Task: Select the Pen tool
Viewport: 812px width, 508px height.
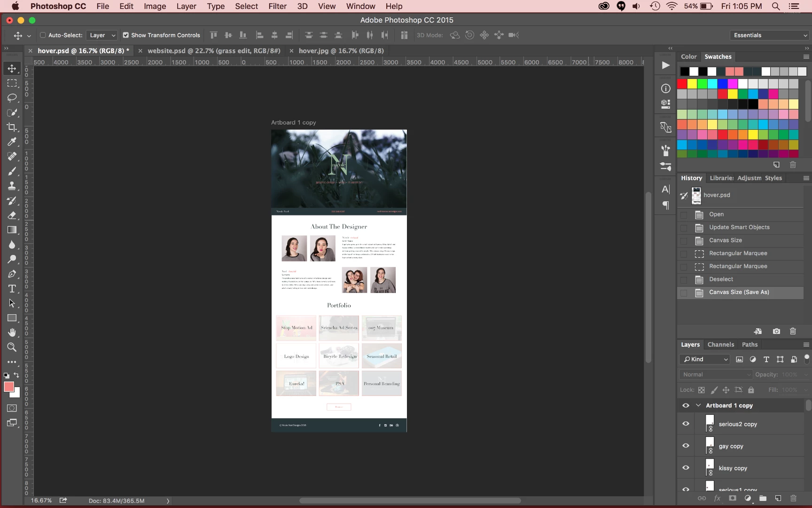Action: coord(12,274)
